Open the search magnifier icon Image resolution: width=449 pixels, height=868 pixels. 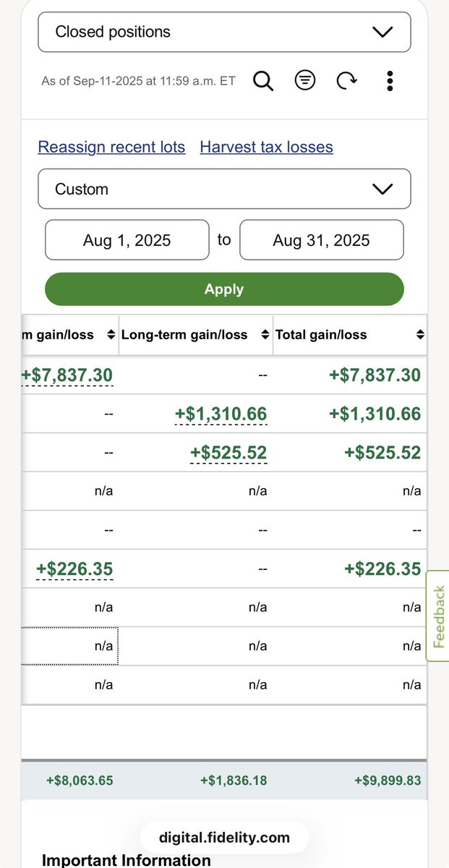point(263,81)
